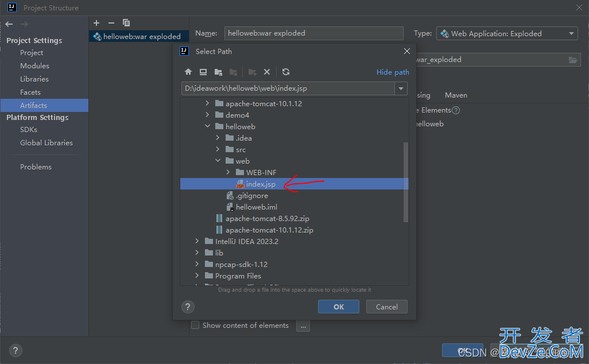Open help in Project Structure window
This screenshot has width=589, height=364.
(x=15, y=350)
